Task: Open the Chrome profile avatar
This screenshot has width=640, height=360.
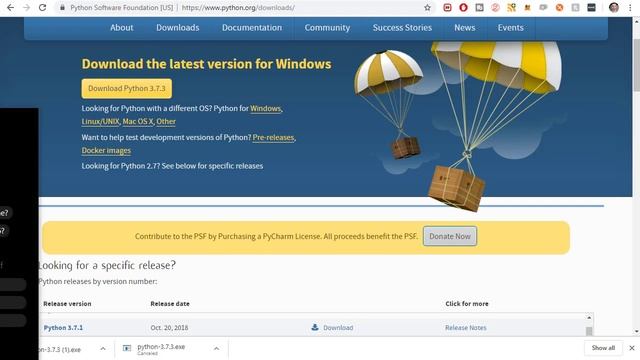Action: 613,7
